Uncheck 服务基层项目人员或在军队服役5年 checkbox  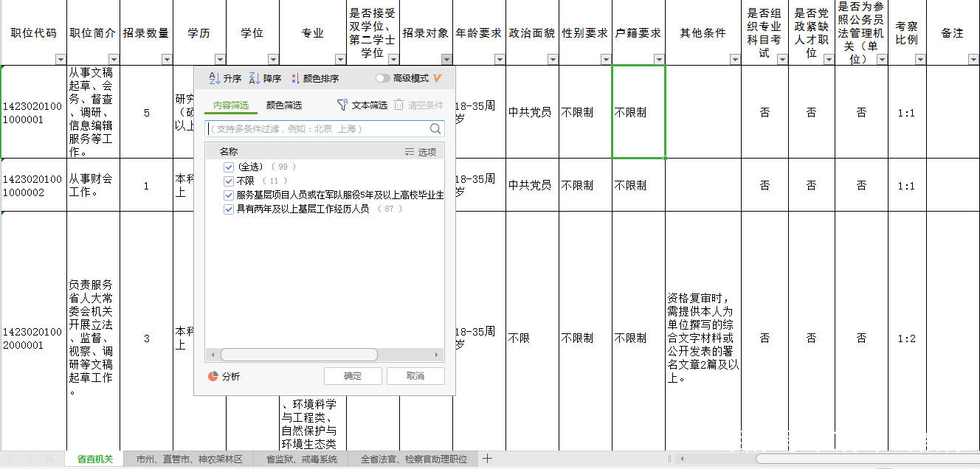(x=229, y=195)
